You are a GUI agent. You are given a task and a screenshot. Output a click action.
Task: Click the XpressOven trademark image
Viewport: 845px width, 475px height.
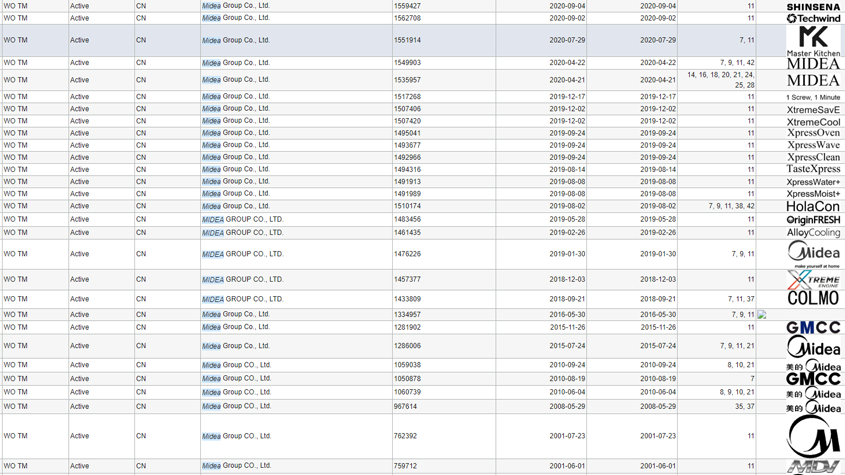click(x=813, y=133)
